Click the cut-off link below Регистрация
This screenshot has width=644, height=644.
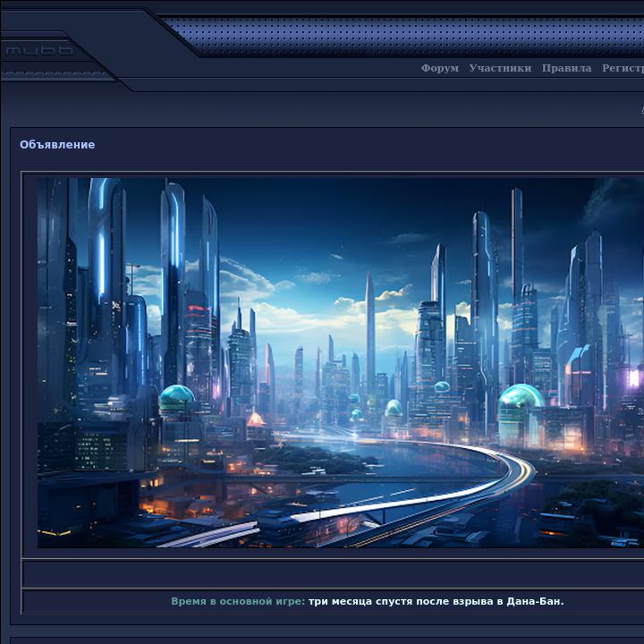(640, 108)
